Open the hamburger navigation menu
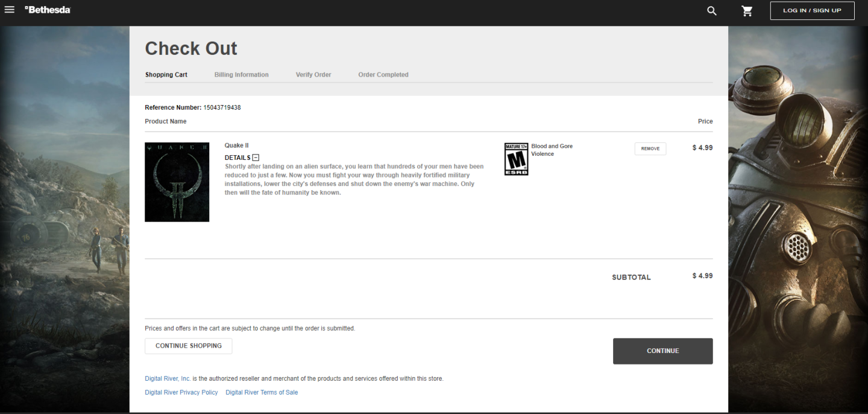The image size is (868, 414). tap(9, 10)
